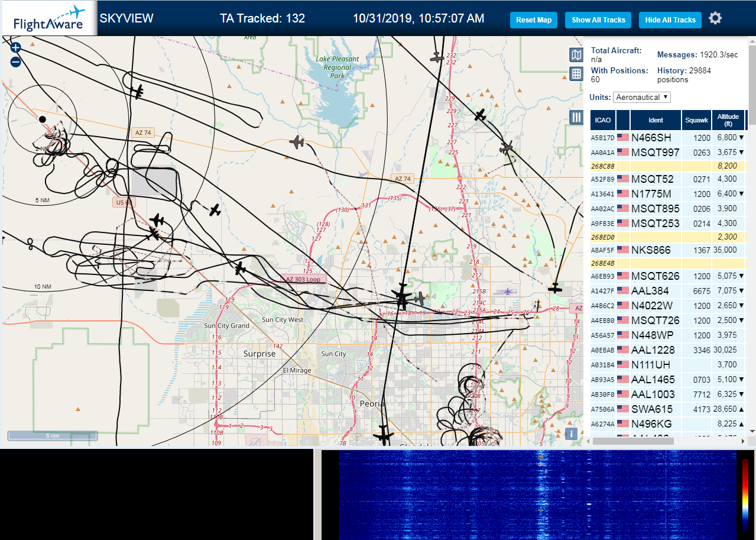Open the settings gear
756x540 pixels.
715,18
